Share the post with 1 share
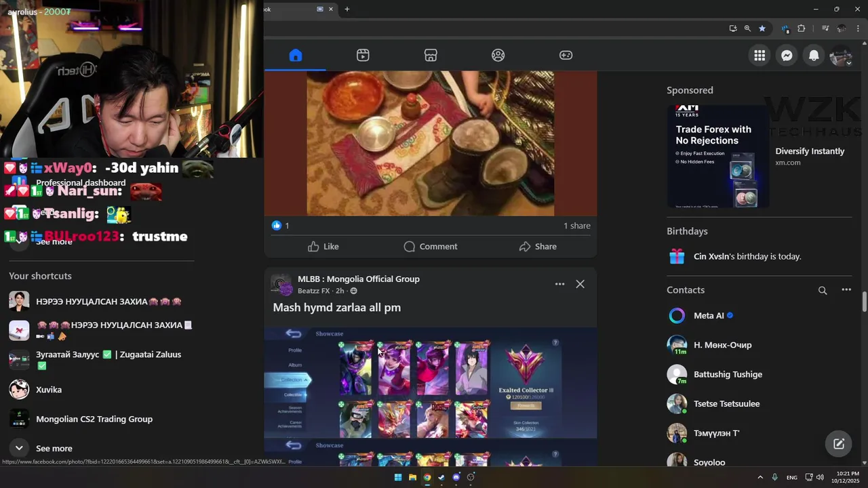The height and width of the screenshot is (488, 868). pyautogui.click(x=538, y=247)
